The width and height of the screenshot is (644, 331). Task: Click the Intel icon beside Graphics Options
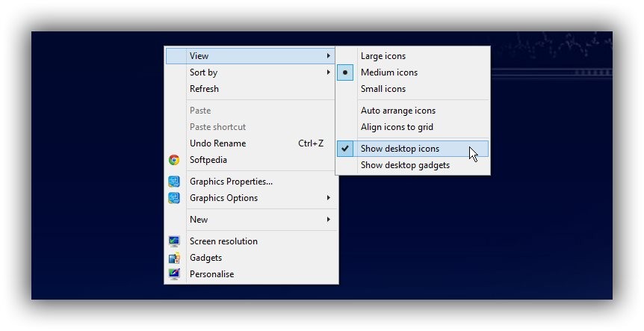point(174,198)
